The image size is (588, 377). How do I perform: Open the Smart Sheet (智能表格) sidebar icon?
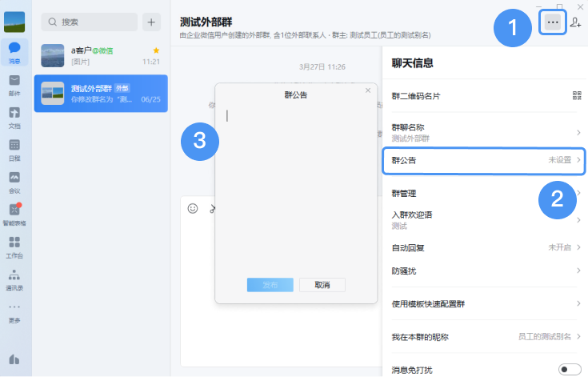(x=14, y=215)
